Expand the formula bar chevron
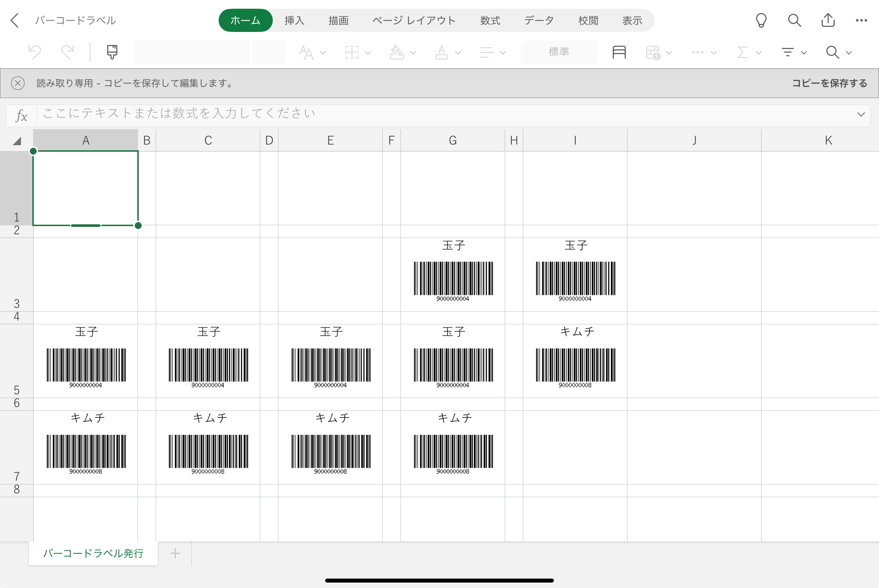The image size is (879, 588). pos(861,114)
